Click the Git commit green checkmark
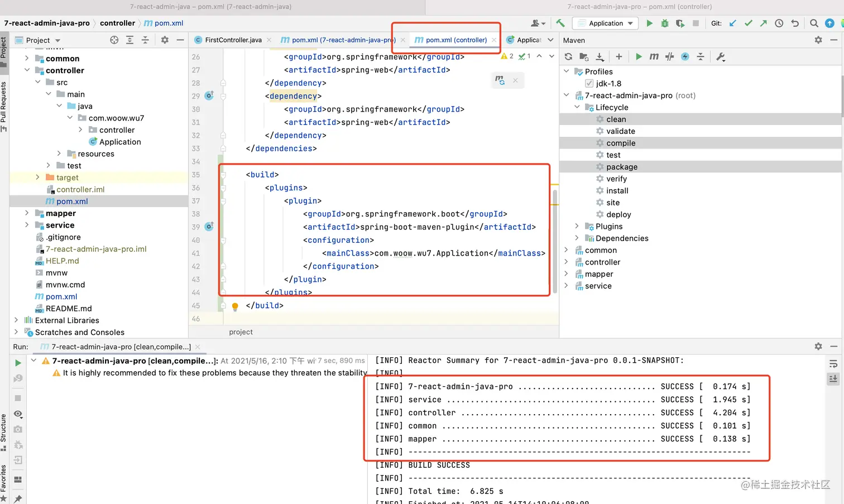The width and height of the screenshot is (844, 504). [748, 23]
